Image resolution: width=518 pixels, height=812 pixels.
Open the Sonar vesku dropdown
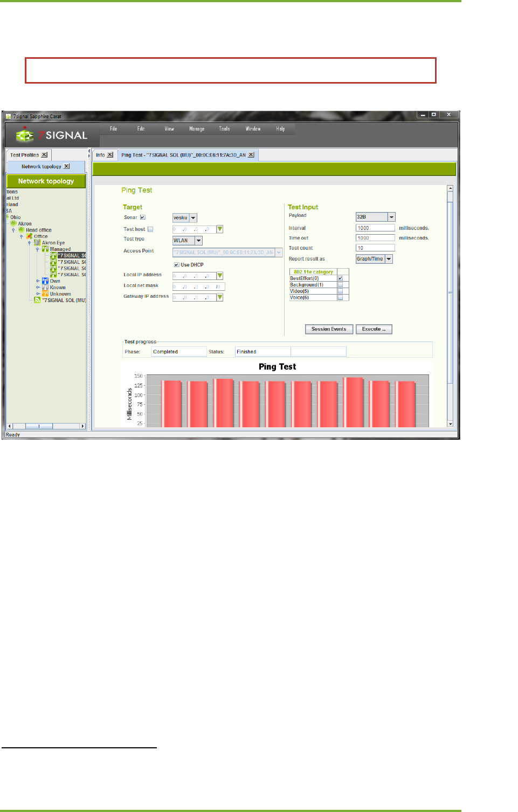pyautogui.click(x=193, y=218)
